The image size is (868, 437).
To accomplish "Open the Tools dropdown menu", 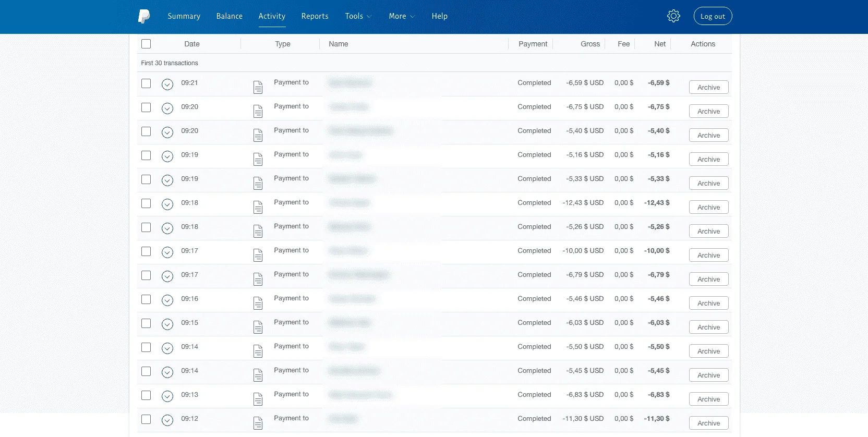I will 358,16.
